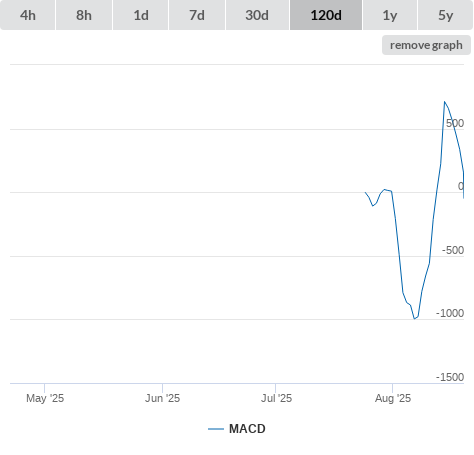Click the MACD peak near 700

pyautogui.click(x=444, y=101)
